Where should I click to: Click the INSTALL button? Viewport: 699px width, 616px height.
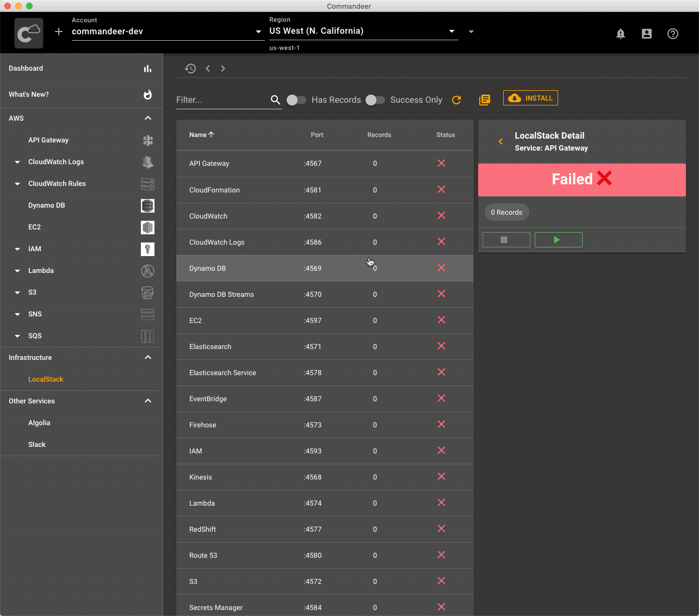pos(530,98)
